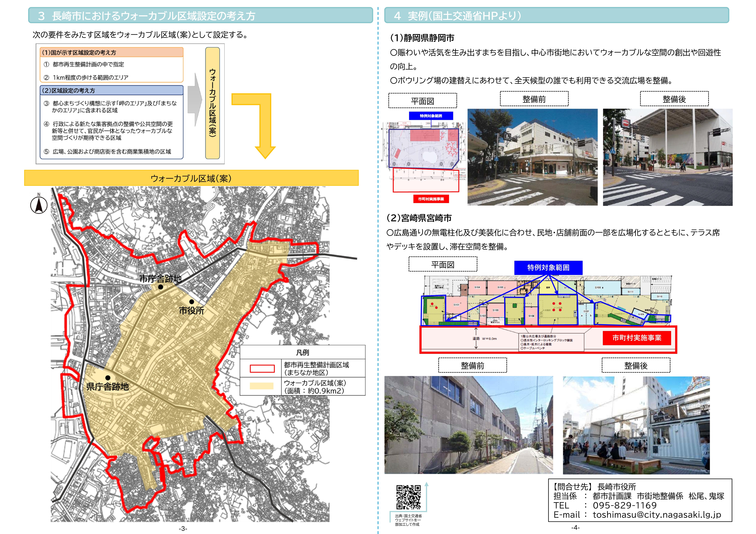Open the Miyazaki 整備前 alley photo
This screenshot has width=756, height=534.
point(469,425)
